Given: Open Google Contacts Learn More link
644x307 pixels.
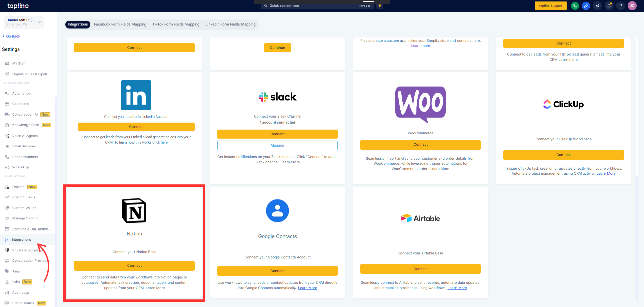Looking at the screenshot, I should pyautogui.click(x=307, y=288).
